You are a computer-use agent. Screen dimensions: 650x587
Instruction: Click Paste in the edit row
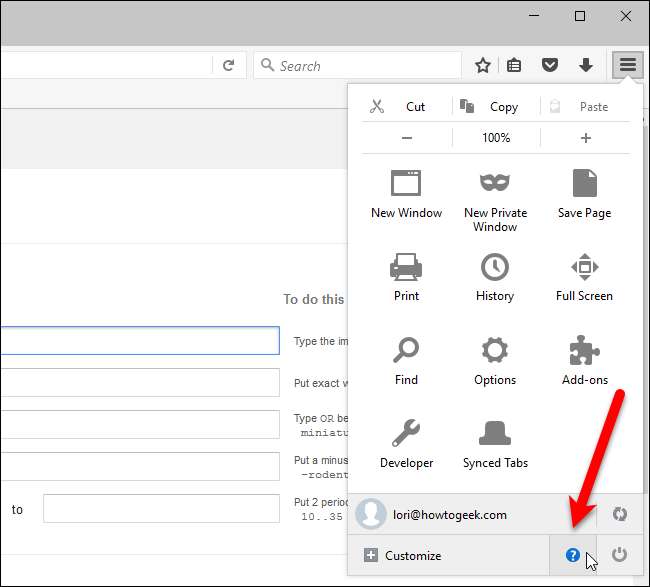coord(586,107)
